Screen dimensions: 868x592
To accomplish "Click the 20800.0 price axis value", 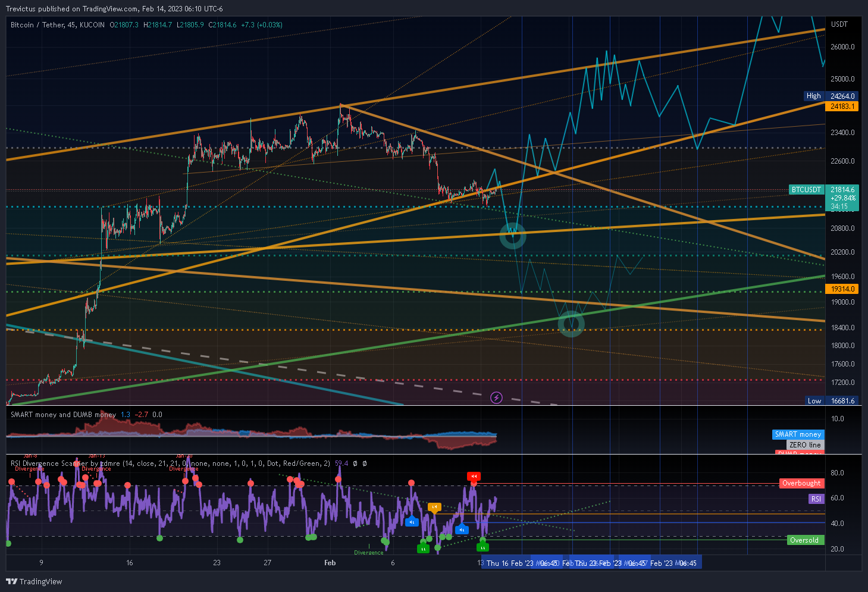I will click(x=842, y=228).
